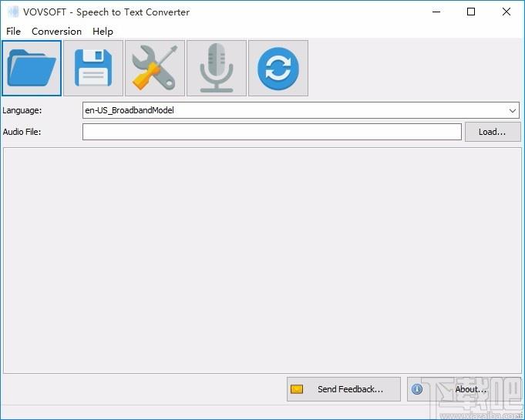
Task: Save transcript using the floppy disk icon
Action: [x=93, y=69]
